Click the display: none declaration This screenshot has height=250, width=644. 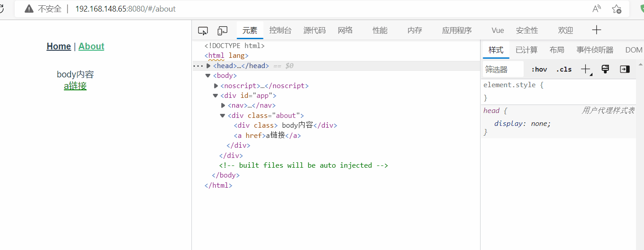[523, 124]
